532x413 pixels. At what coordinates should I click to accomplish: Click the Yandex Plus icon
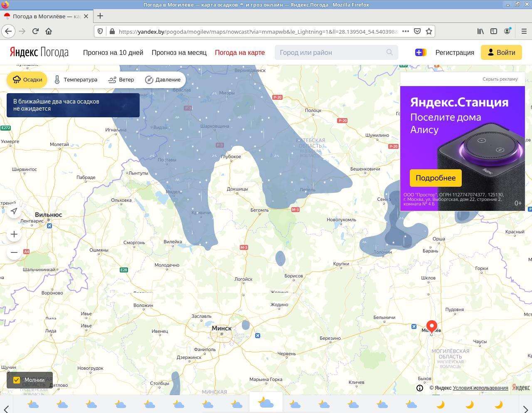coord(421,52)
